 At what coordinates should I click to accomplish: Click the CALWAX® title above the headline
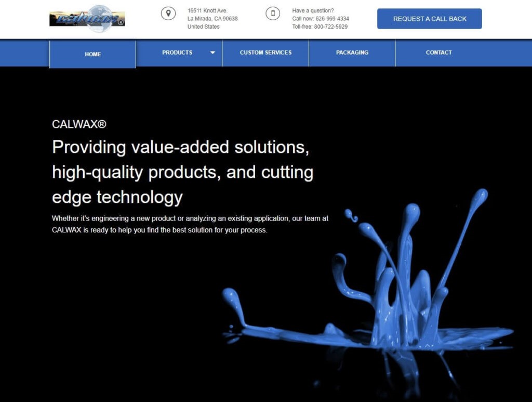click(79, 124)
